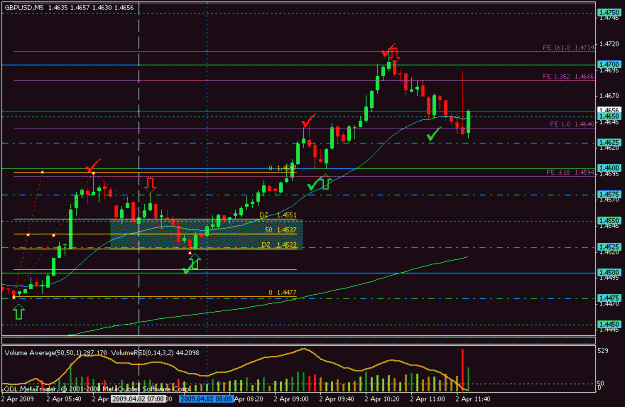This screenshot has height=407, width=625.
Task: Click the GBPUSD,M5 chart title text
Action: point(24,7)
